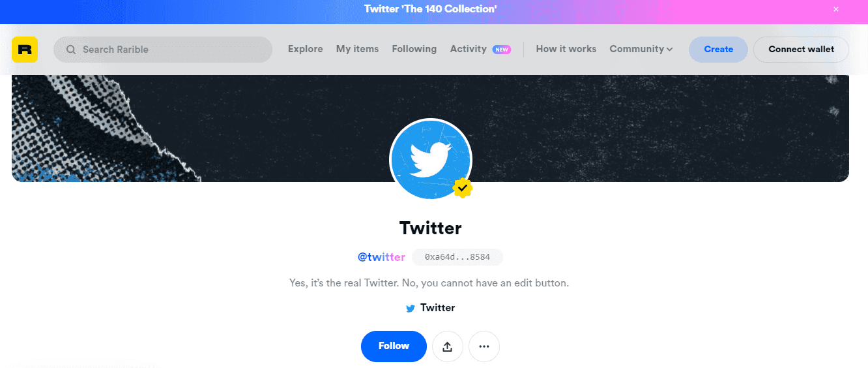
Task: View the Activity section
Action: 469,49
